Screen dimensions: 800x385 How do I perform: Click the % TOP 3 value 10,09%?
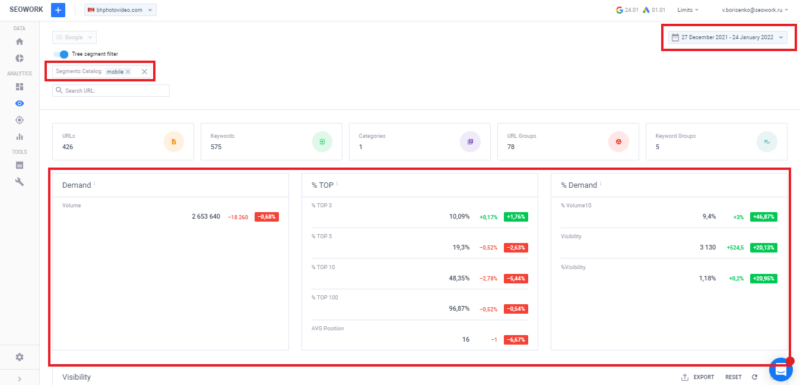[459, 217]
